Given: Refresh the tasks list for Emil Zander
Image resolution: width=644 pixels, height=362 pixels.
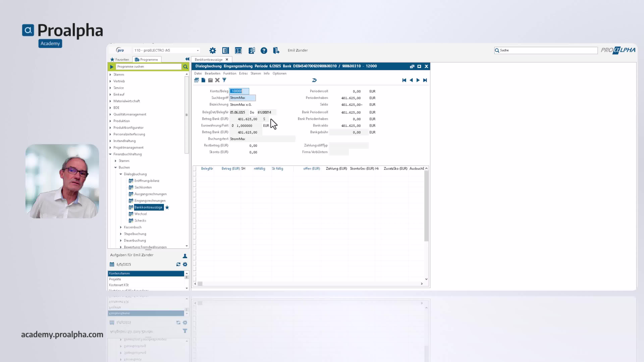Looking at the screenshot, I should click(178, 264).
